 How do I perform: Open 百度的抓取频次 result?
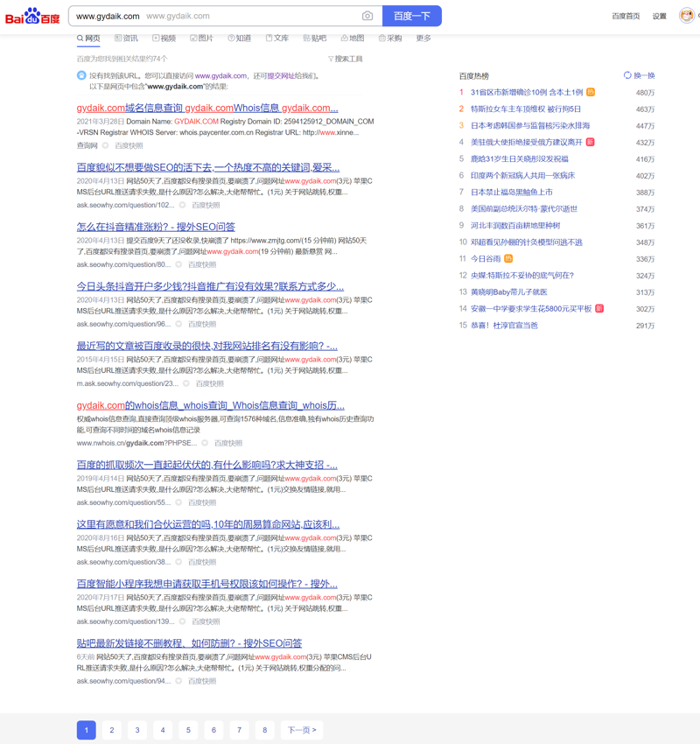(x=207, y=465)
